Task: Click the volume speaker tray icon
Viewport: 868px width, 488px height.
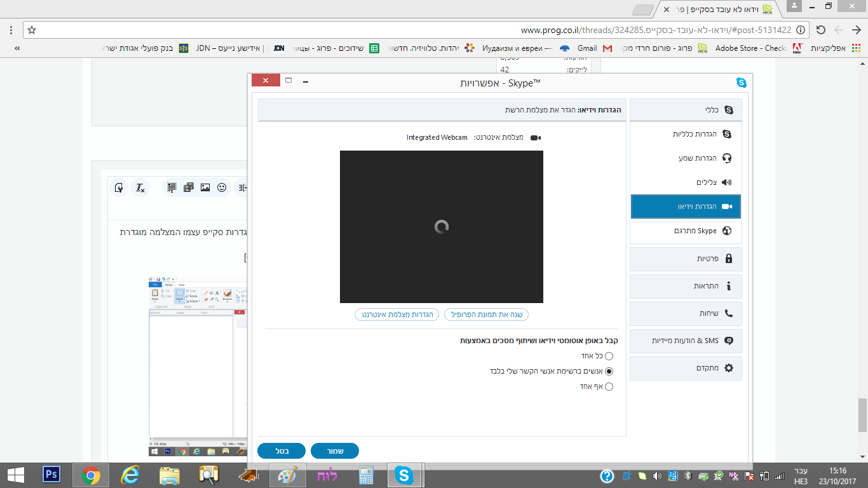Action: (x=658, y=476)
